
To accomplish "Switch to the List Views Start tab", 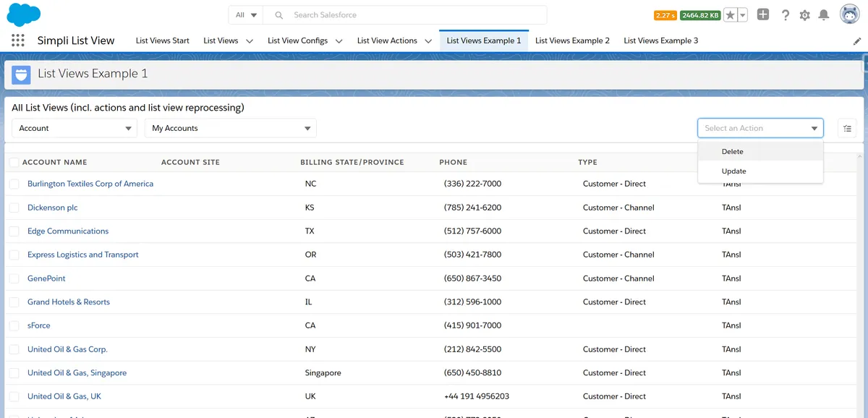I will pyautogui.click(x=163, y=40).
